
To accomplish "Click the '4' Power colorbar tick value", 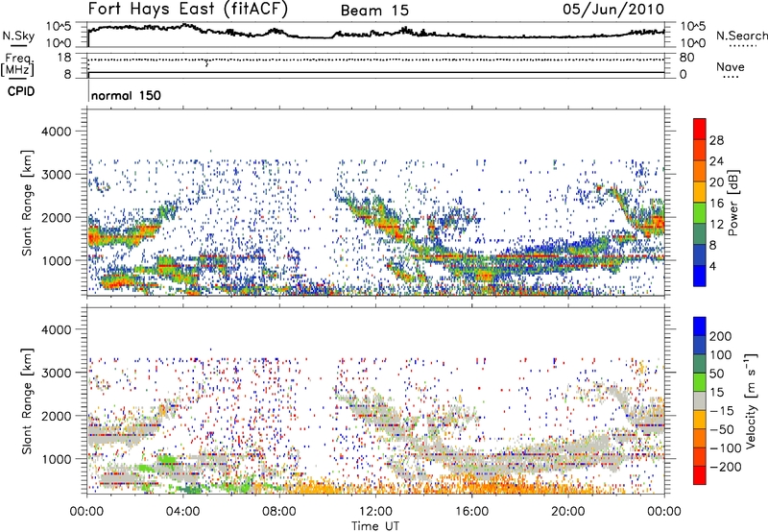I will click(x=713, y=267).
